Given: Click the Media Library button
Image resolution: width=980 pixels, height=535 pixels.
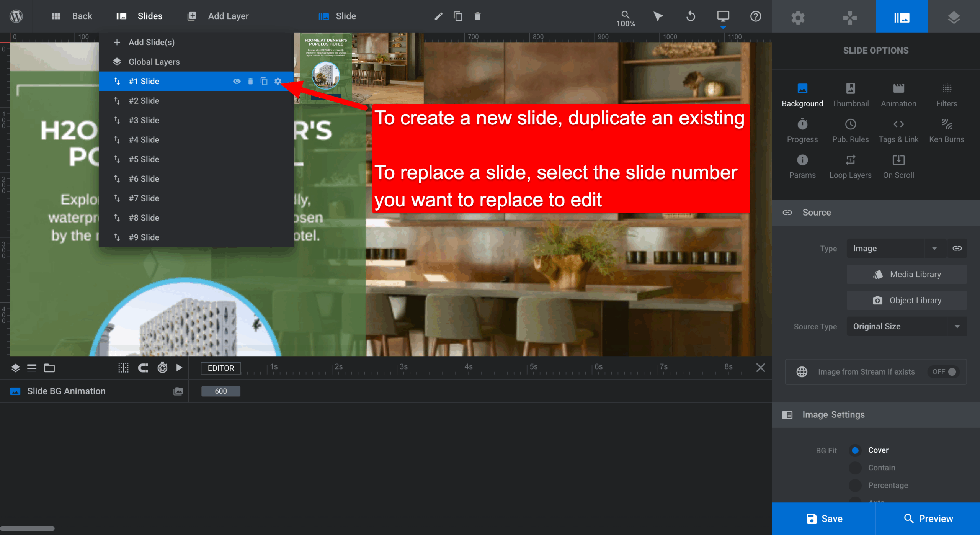Looking at the screenshot, I should (x=906, y=275).
